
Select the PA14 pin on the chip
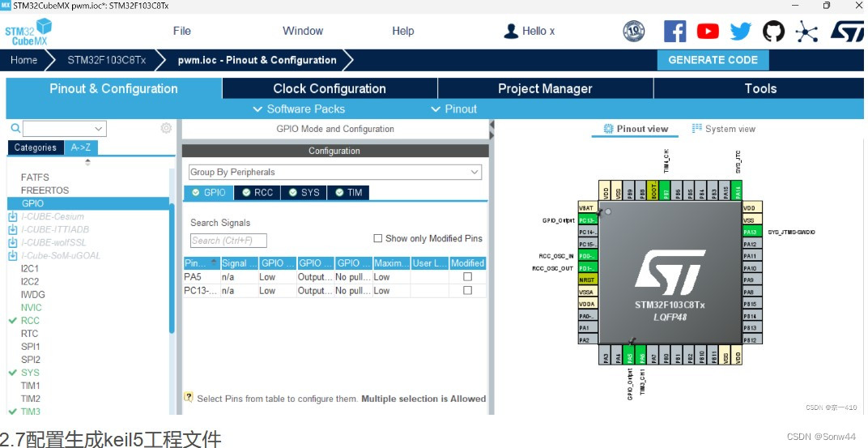tap(738, 190)
